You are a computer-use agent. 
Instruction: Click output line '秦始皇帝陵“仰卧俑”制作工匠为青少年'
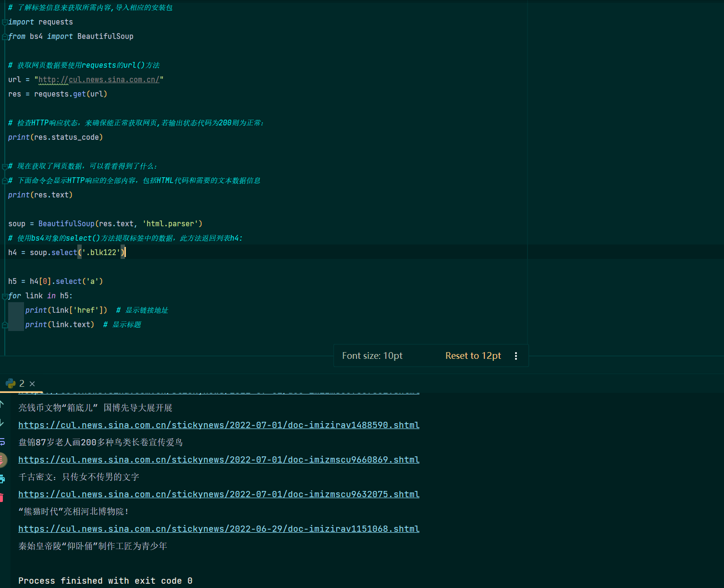pos(93,546)
